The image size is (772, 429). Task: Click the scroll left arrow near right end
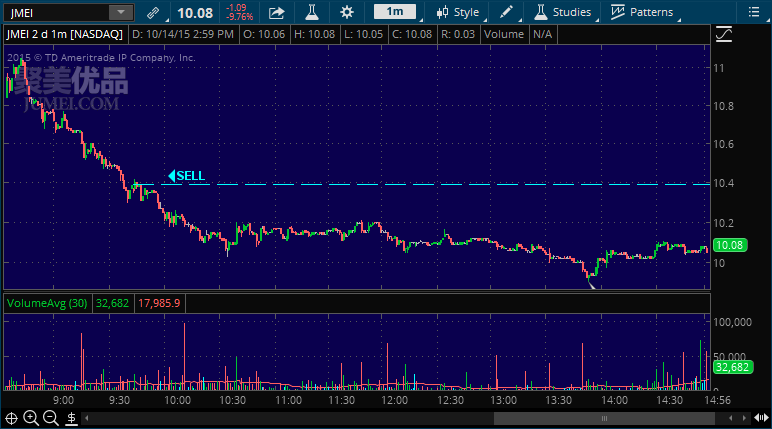(x=731, y=419)
